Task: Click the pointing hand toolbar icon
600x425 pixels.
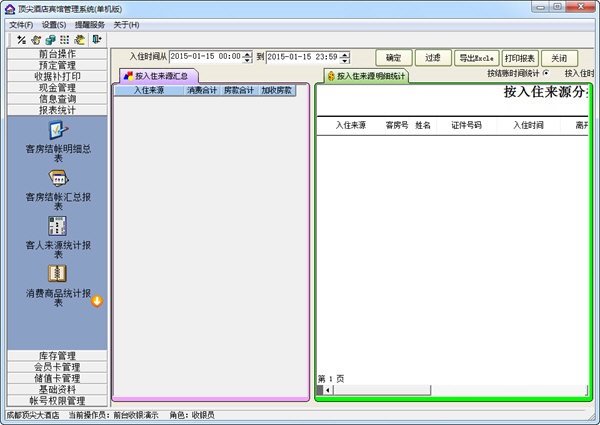Action: coord(36,39)
